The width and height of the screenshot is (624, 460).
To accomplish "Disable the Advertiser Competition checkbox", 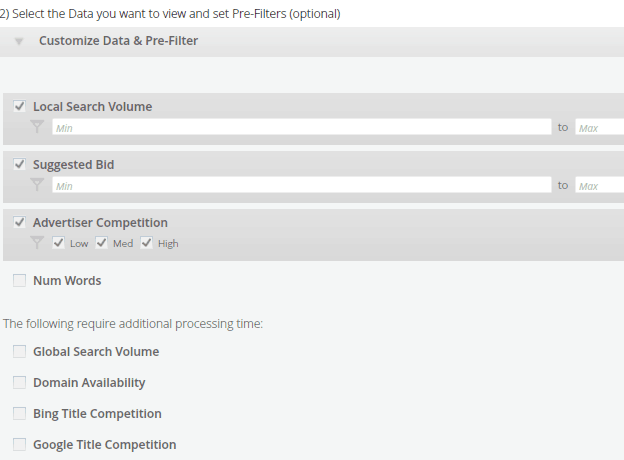I will 20,222.
